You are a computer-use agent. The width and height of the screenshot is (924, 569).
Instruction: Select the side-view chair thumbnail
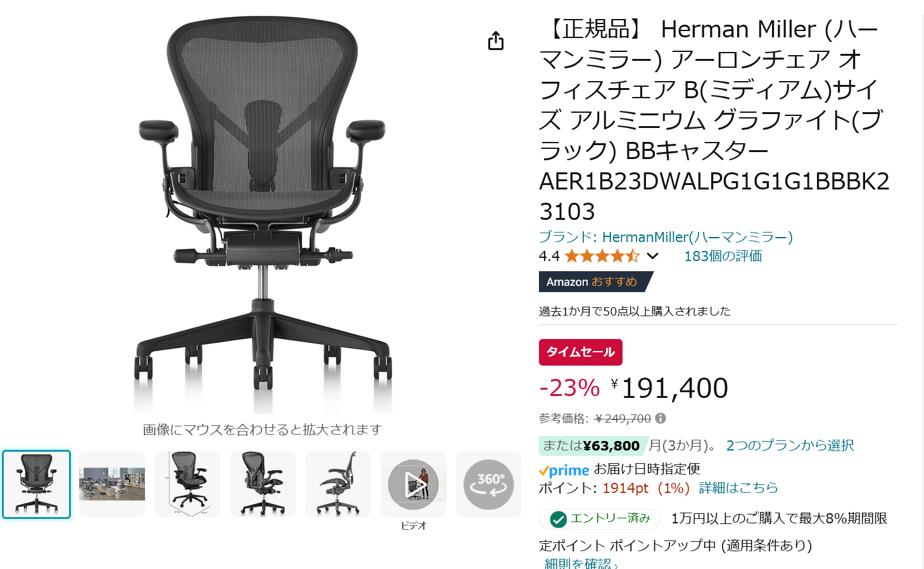click(338, 485)
